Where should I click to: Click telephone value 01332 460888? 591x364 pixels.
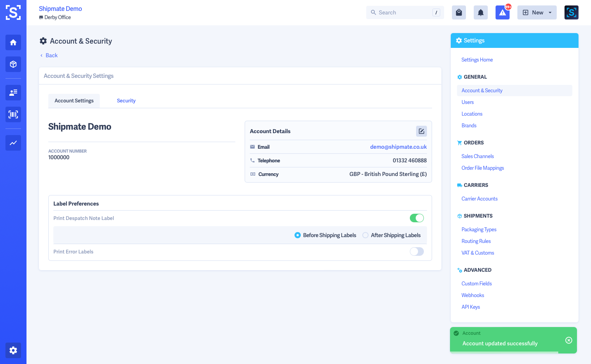(409, 160)
